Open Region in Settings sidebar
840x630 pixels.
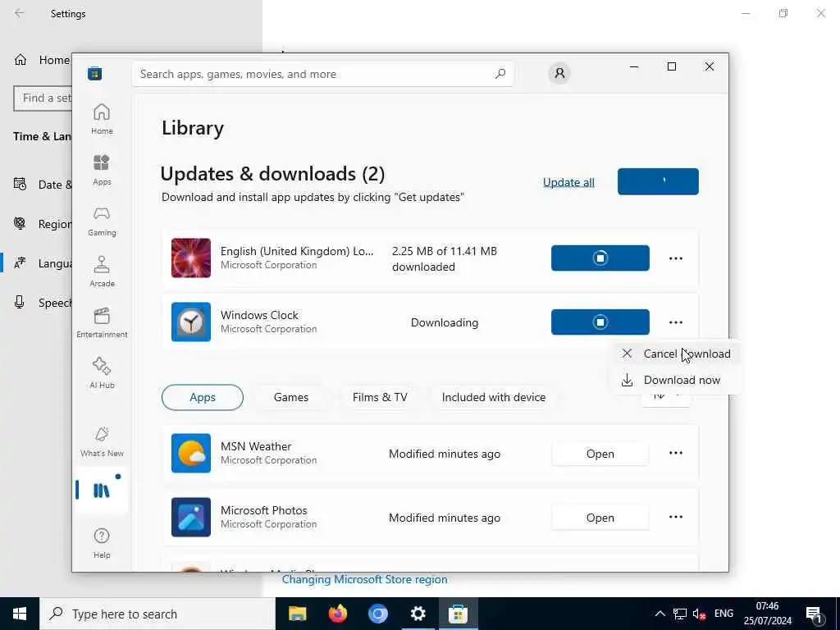click(42, 224)
